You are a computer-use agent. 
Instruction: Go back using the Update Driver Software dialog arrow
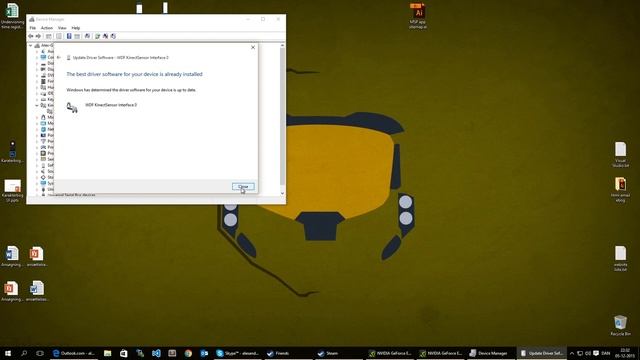59,58
